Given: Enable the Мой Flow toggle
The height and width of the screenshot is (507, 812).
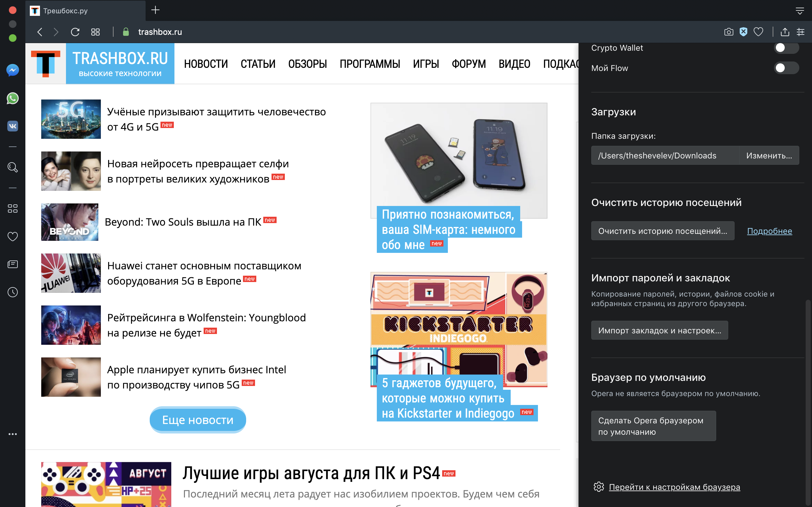Looking at the screenshot, I should 786,68.
